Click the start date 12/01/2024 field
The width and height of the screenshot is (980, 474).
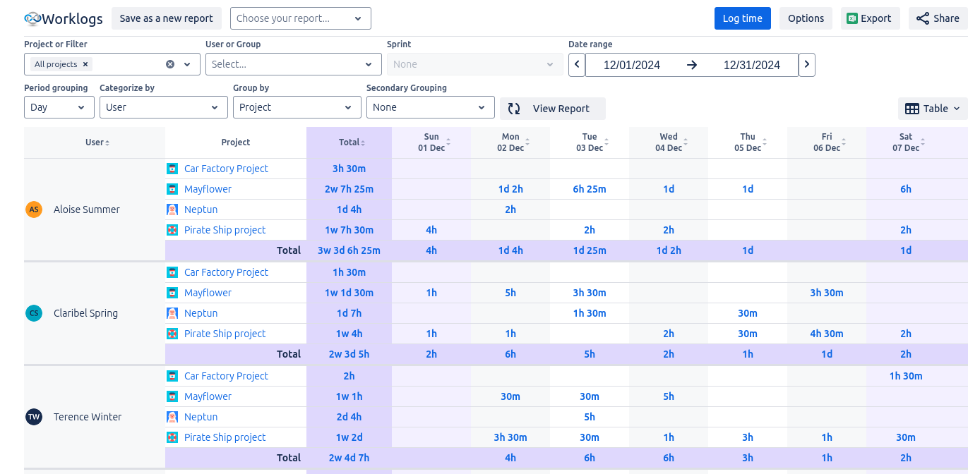click(632, 65)
